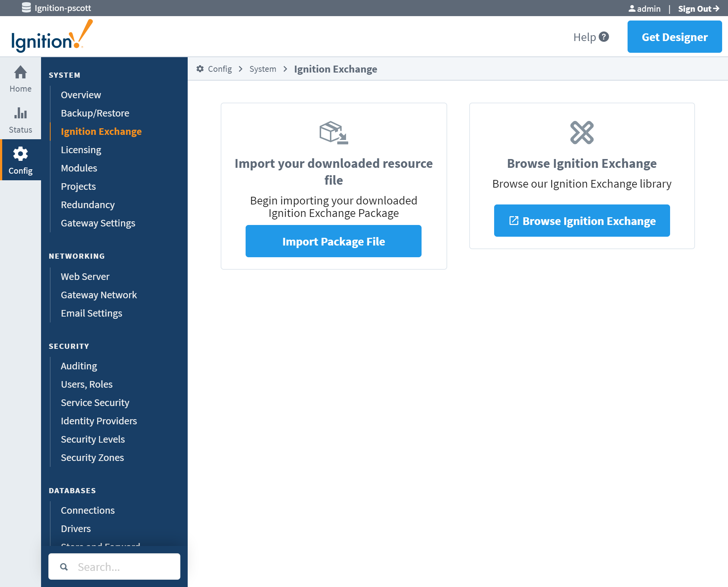Click Import Package File button

click(334, 241)
